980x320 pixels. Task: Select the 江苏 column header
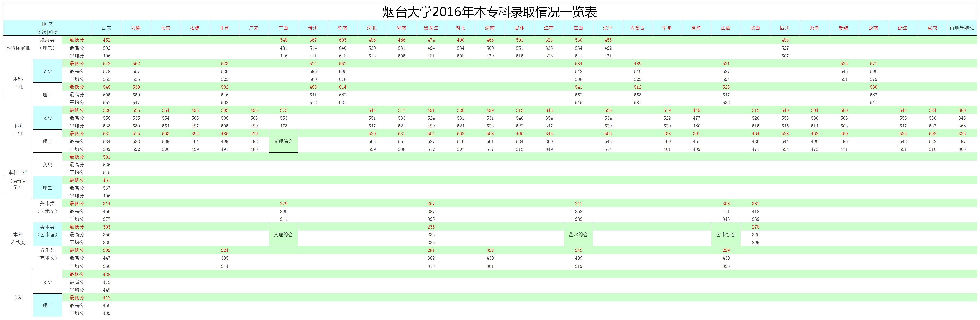pos(549,28)
